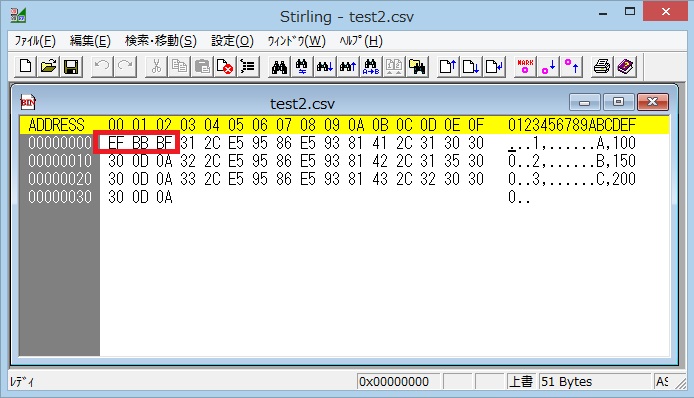This screenshot has width=694, height=398.
Task: Find previous with binoculars up arrow
Action: [x=348, y=67]
